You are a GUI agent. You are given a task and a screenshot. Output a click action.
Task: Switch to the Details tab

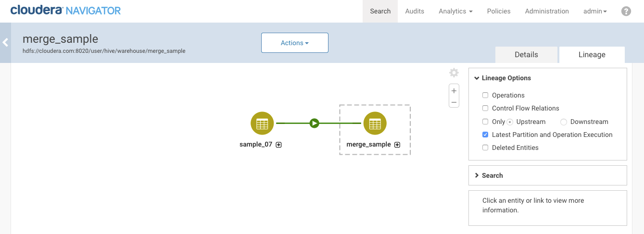(x=526, y=55)
